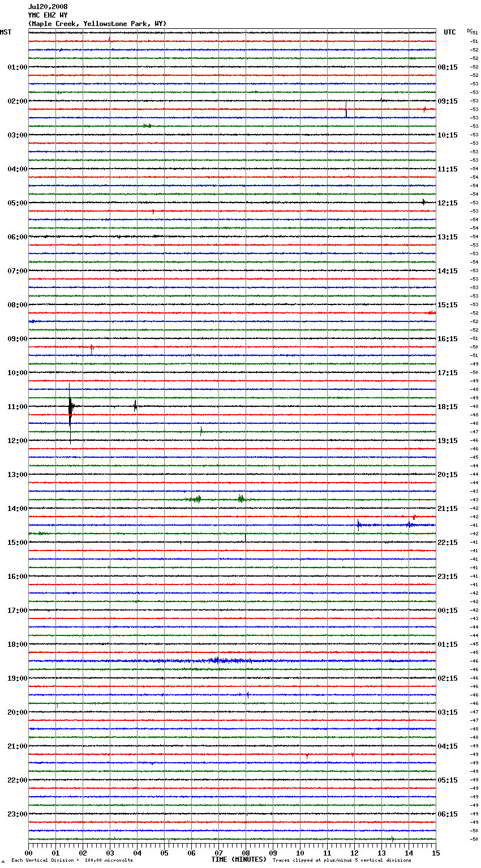Select the 21:00 MST hour label
Image resolution: width=481 pixels, height=868 pixels.
click(x=17, y=746)
